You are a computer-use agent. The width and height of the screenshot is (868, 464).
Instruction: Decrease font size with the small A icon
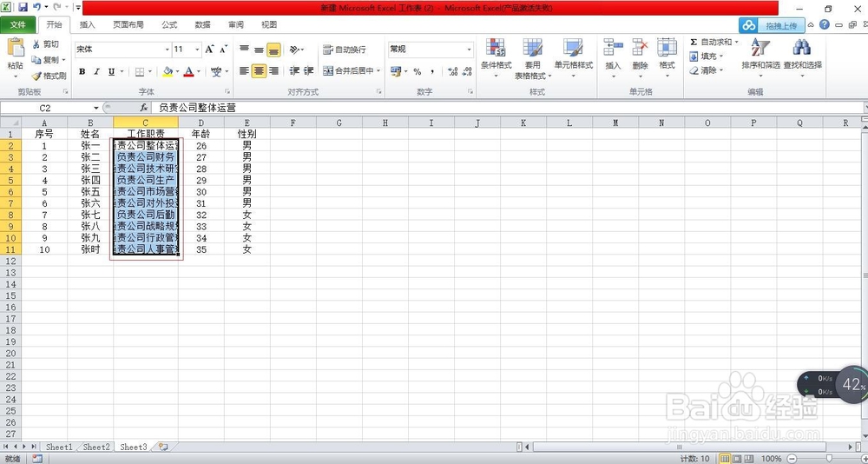click(223, 50)
